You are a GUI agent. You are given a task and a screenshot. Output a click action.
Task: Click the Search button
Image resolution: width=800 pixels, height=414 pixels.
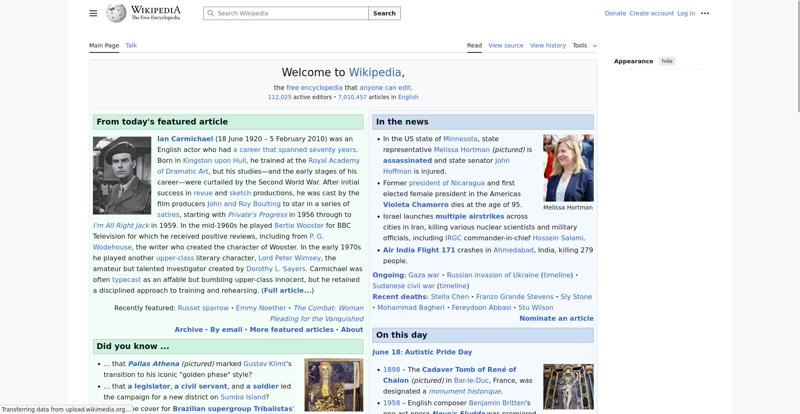click(x=384, y=13)
